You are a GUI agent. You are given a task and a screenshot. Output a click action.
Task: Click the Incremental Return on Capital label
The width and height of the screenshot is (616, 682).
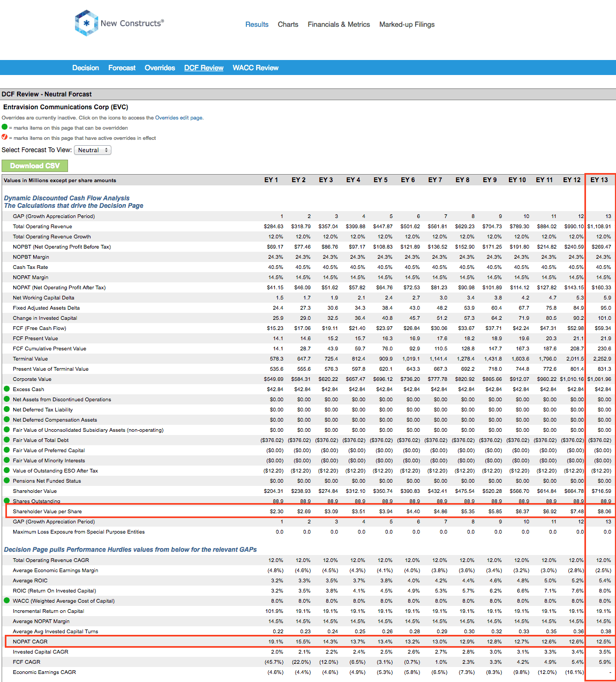coord(49,611)
